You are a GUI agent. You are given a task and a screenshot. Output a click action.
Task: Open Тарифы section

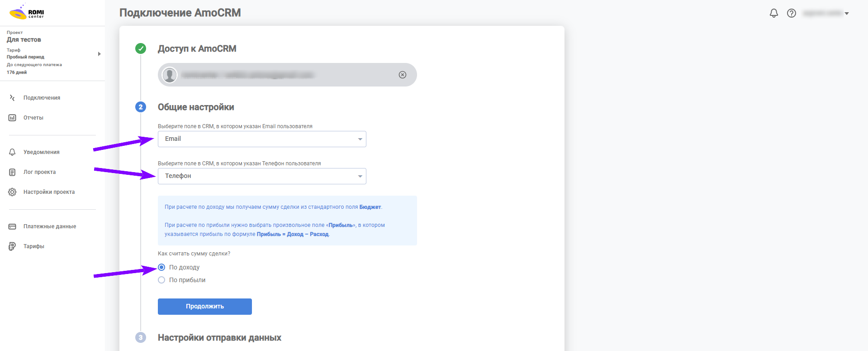tap(34, 246)
